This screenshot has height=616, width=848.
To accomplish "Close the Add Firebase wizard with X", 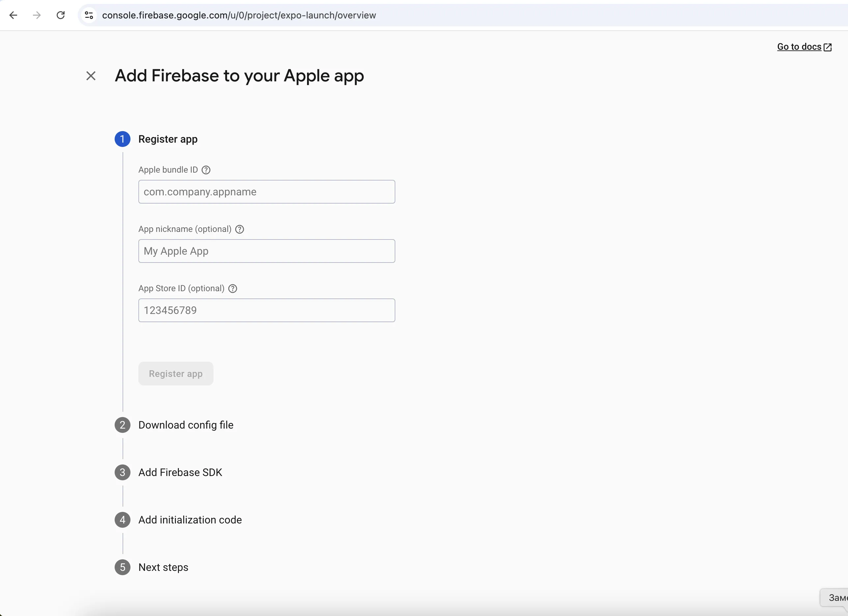I will point(91,76).
